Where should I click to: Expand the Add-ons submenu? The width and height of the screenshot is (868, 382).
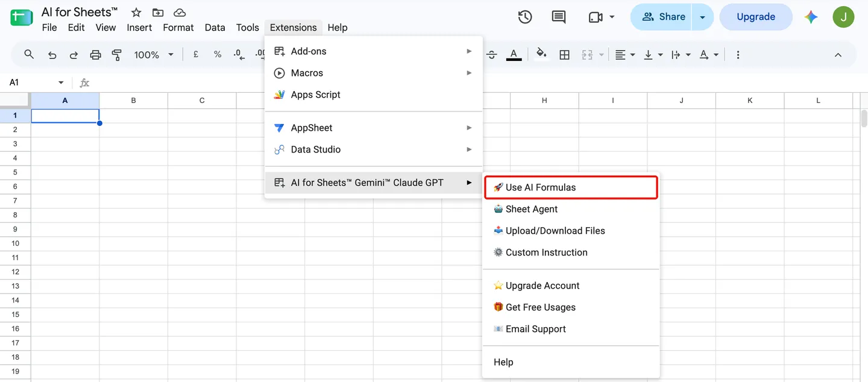tap(374, 51)
